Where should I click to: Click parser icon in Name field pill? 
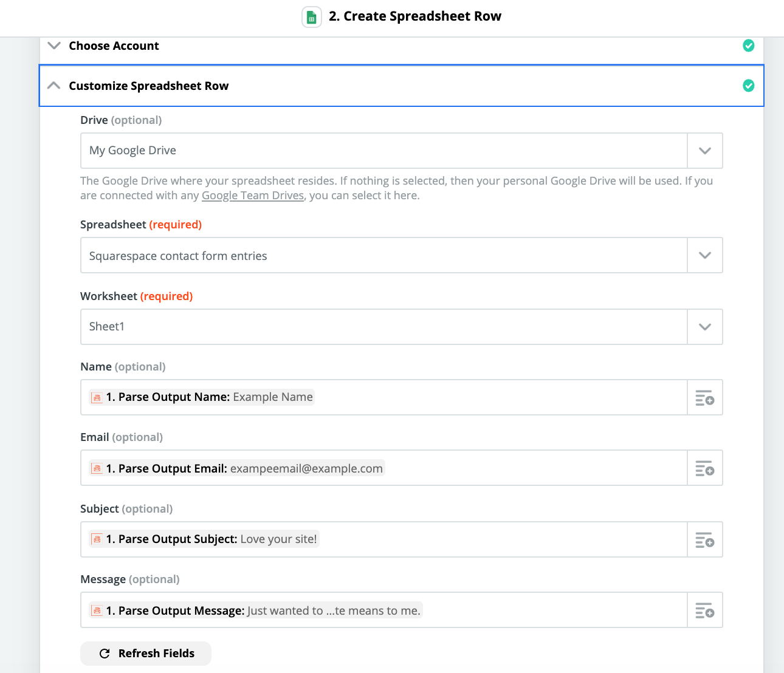coord(97,397)
